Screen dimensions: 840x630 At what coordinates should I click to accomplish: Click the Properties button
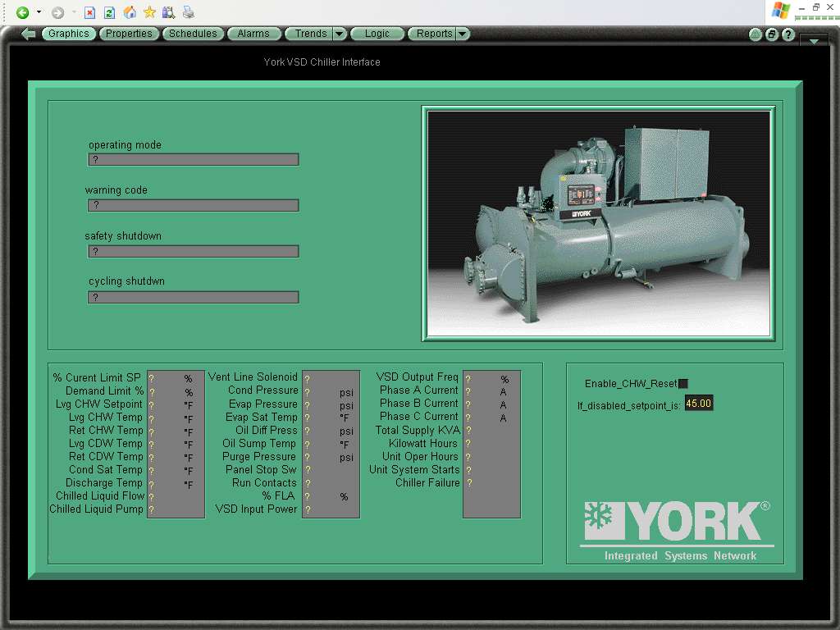coord(129,34)
